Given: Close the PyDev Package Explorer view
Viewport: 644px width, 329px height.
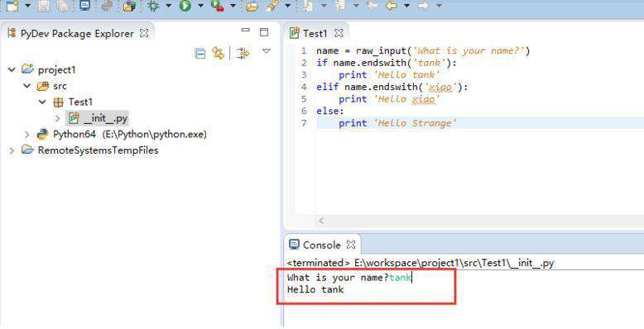Looking at the screenshot, I should coord(144,33).
